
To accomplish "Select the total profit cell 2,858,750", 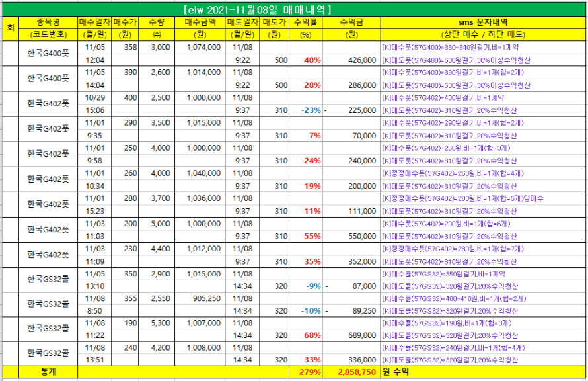I will pyautogui.click(x=351, y=372).
